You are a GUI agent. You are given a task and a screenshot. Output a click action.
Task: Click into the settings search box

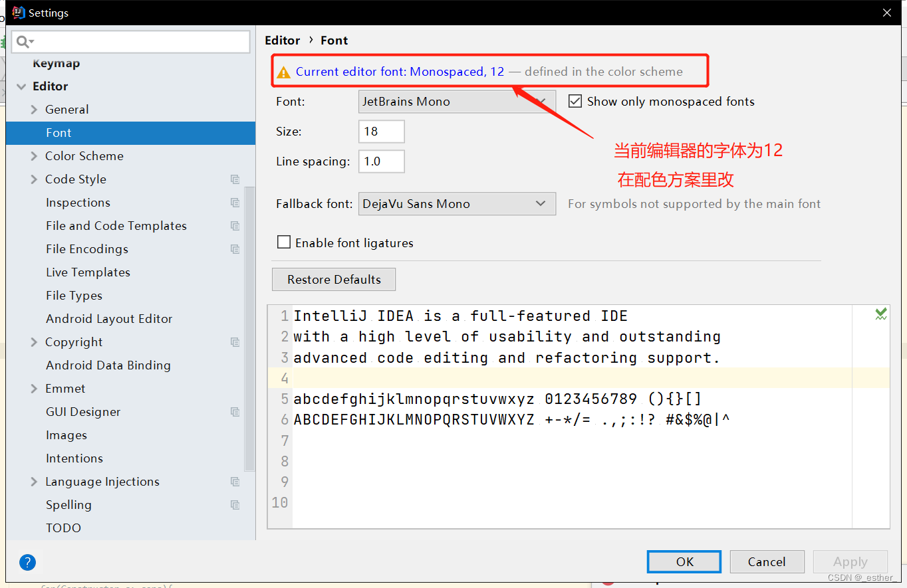(131, 42)
